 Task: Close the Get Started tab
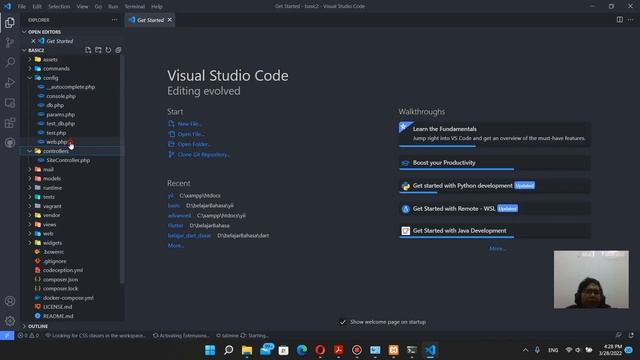click(x=170, y=20)
